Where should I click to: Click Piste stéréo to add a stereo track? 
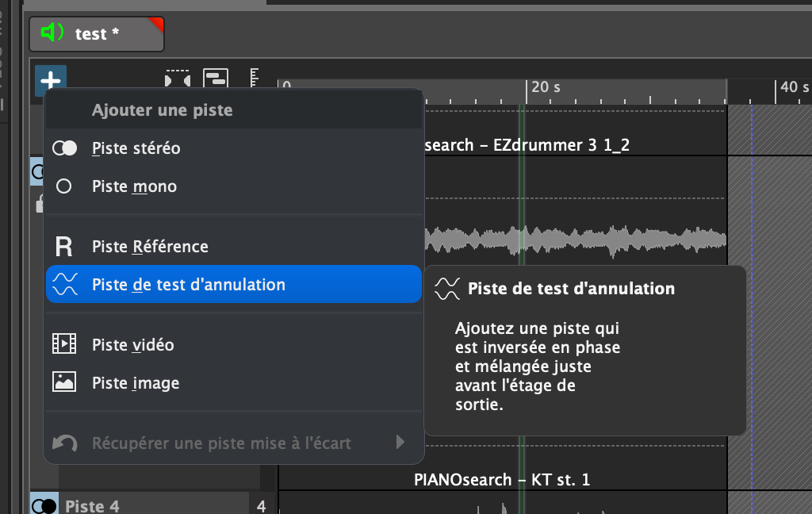tap(135, 148)
